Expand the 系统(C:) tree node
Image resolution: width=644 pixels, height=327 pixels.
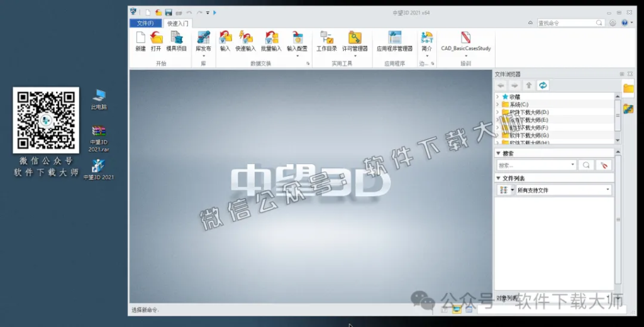498,105
